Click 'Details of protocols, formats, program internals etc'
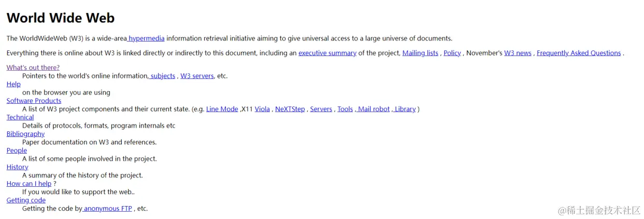This screenshot has height=219, width=644. 99,126
